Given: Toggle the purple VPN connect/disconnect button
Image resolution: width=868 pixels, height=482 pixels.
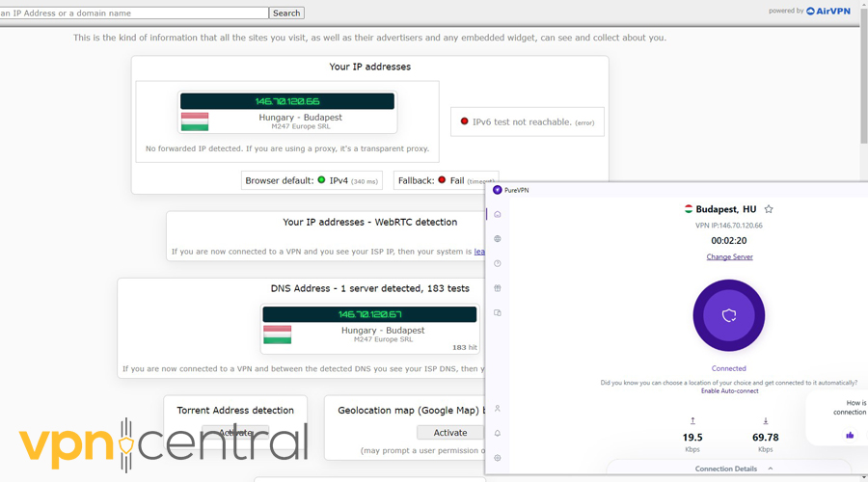Looking at the screenshot, I should coord(729,315).
